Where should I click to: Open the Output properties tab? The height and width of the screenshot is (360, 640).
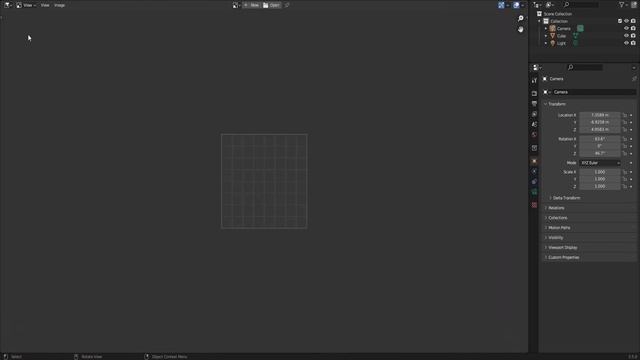[534, 104]
